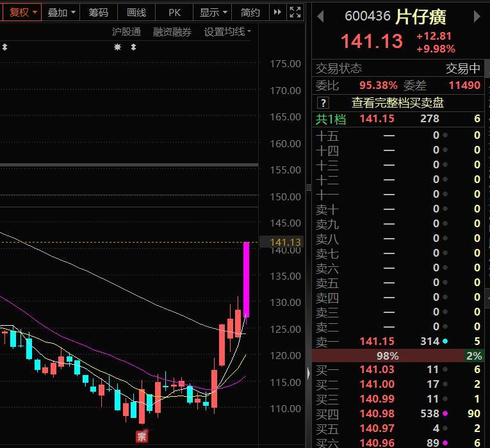Click the panel splitter handle between chart and quotes
Screen dimensions: 490x448
pyautogui.click(x=309, y=188)
